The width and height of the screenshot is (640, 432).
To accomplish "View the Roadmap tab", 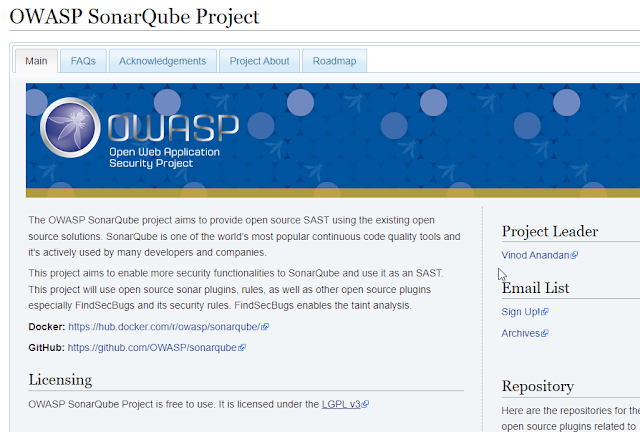I will [x=334, y=61].
